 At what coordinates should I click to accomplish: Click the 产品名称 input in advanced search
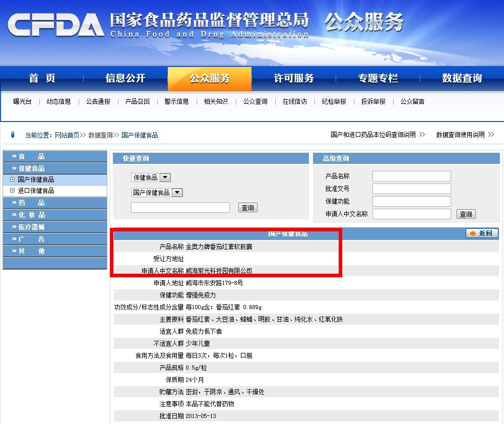tap(411, 176)
